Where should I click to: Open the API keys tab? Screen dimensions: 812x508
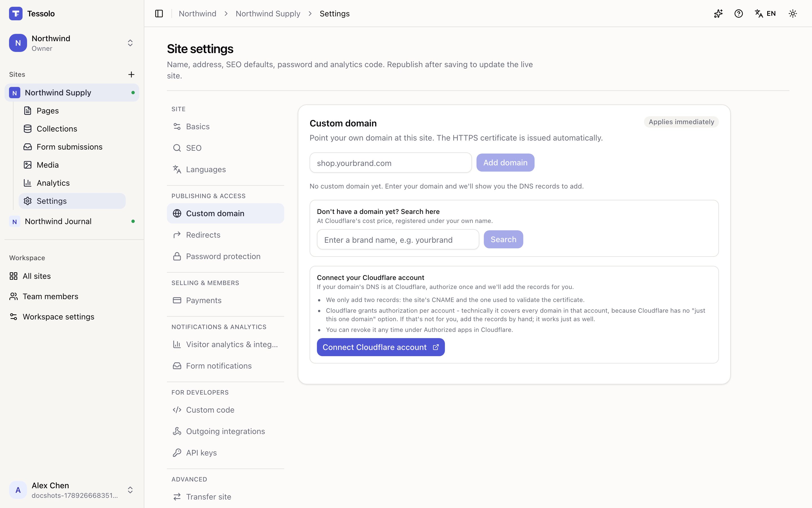(x=226, y=453)
